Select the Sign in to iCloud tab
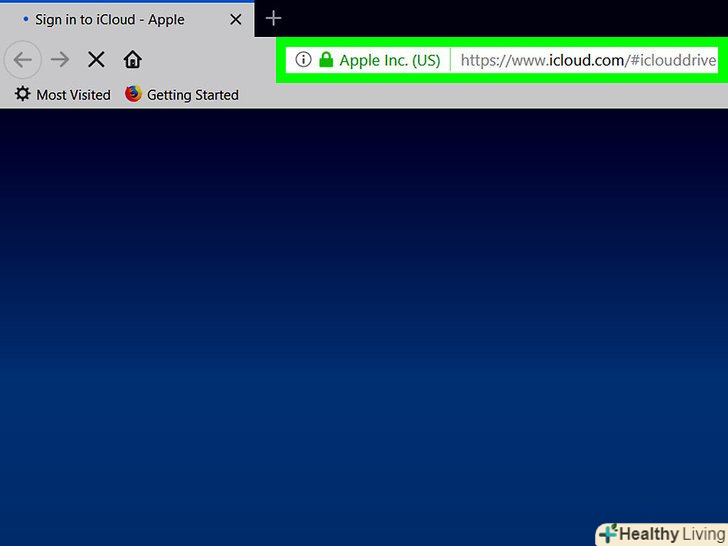 [x=127, y=20]
